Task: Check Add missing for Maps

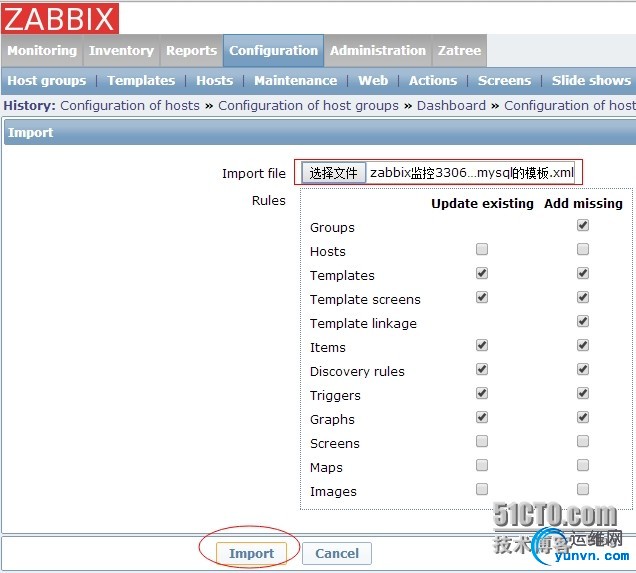Action: click(583, 465)
